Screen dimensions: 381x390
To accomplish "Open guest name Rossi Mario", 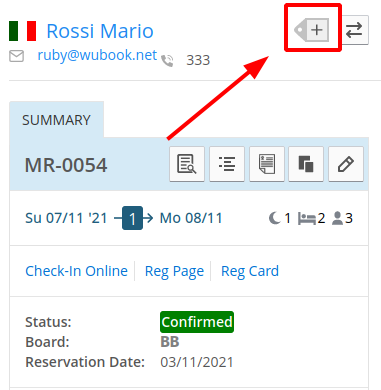I will pos(100,31).
